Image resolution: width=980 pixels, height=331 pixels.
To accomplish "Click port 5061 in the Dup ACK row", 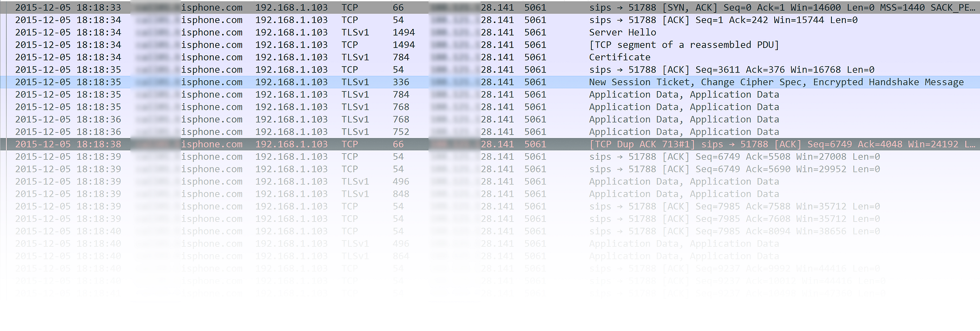I will (535, 144).
